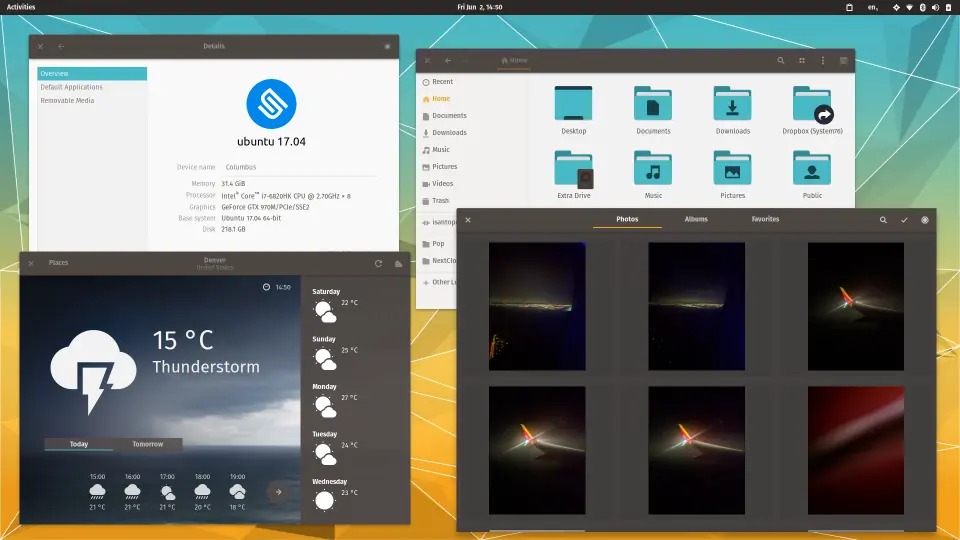Switch to the Albums tab

696,219
